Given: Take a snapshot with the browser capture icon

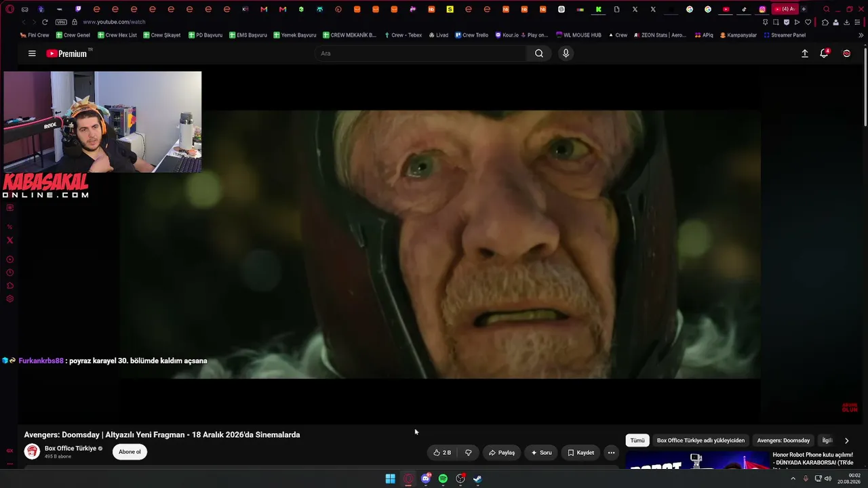Looking at the screenshot, I should [776, 22].
